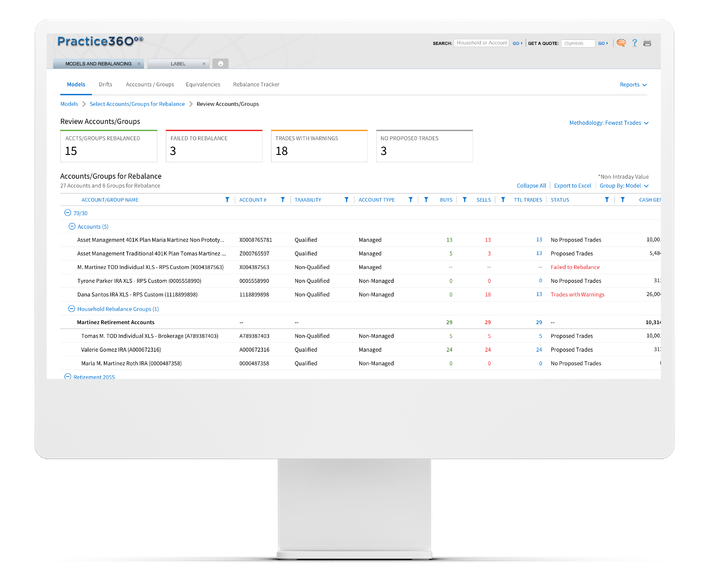
Task: Collapse Household Rebalance Groups (1) section
Action: (x=71, y=309)
